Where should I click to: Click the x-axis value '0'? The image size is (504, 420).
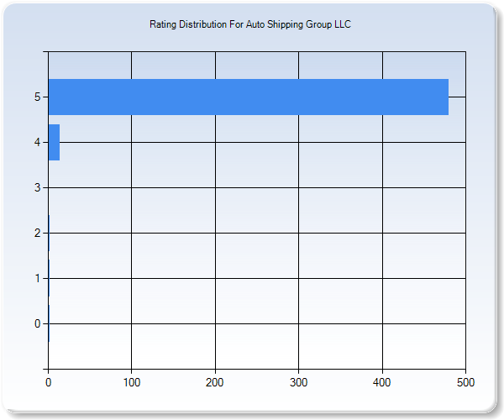coord(48,382)
